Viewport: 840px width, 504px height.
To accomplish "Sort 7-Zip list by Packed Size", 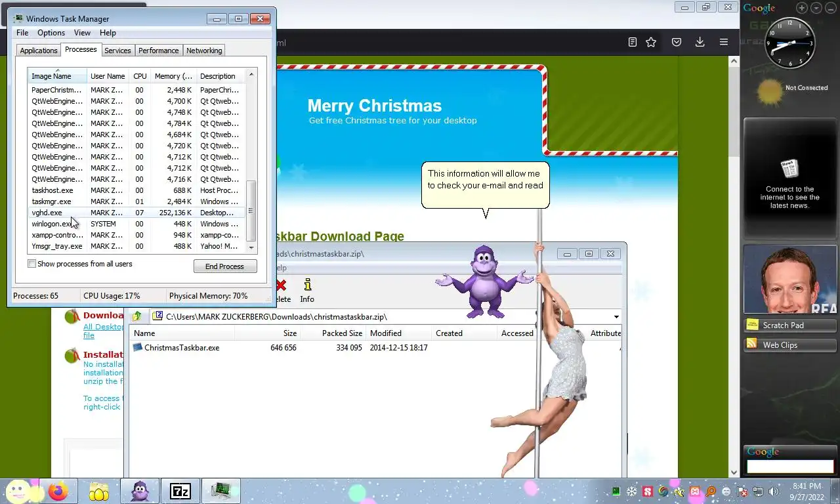I will click(333, 333).
